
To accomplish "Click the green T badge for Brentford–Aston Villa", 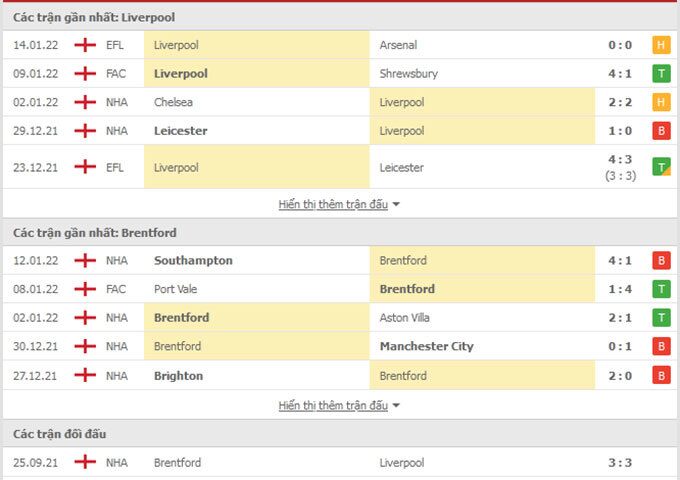I will (660, 318).
